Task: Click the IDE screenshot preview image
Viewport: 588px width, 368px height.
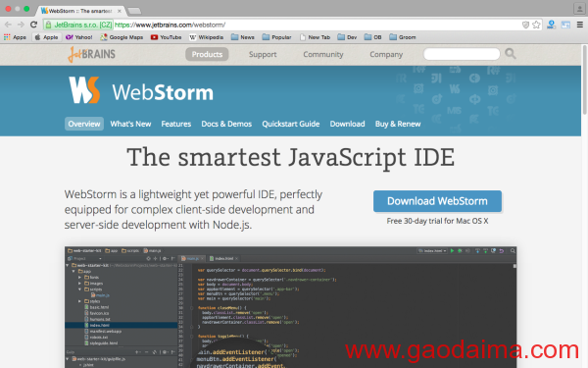Action: 291,307
